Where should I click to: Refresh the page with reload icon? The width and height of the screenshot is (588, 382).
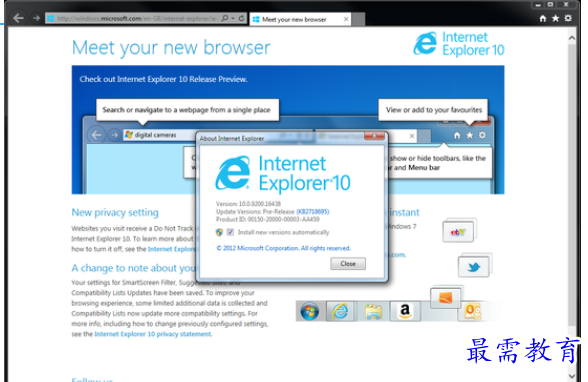(x=242, y=18)
